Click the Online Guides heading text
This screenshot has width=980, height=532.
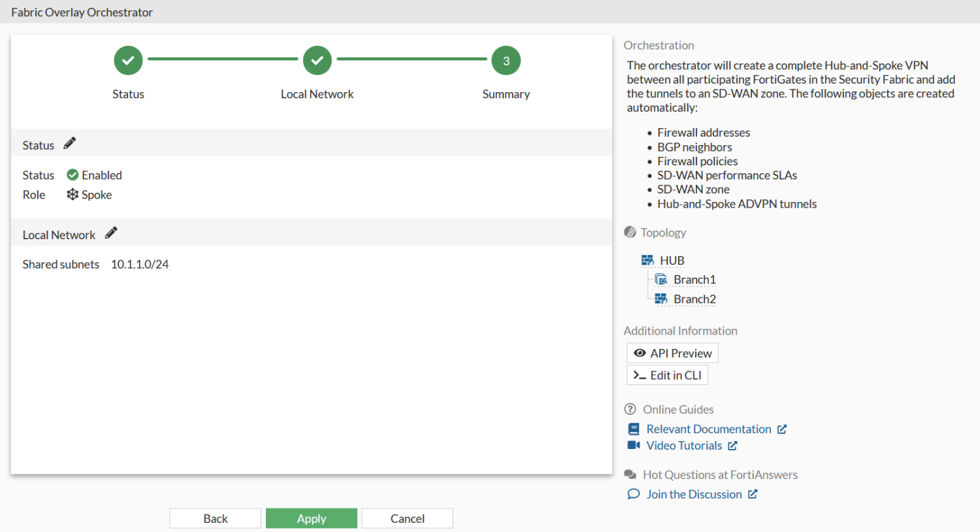678,409
